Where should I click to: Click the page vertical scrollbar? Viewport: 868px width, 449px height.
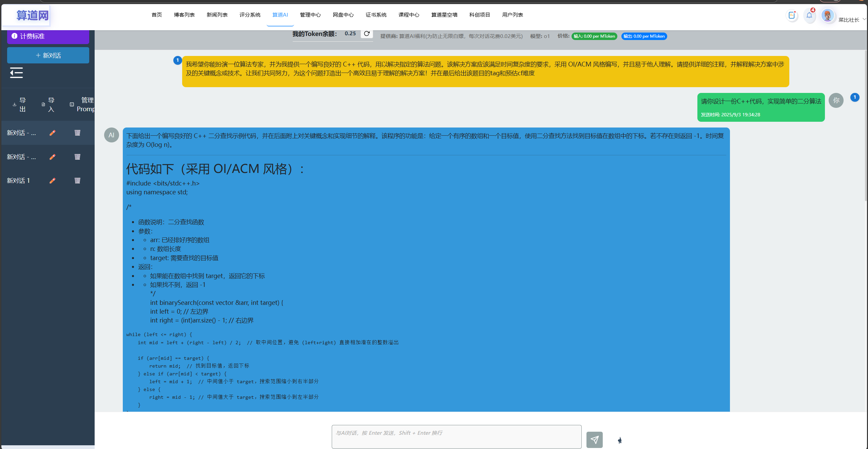tap(866, 125)
